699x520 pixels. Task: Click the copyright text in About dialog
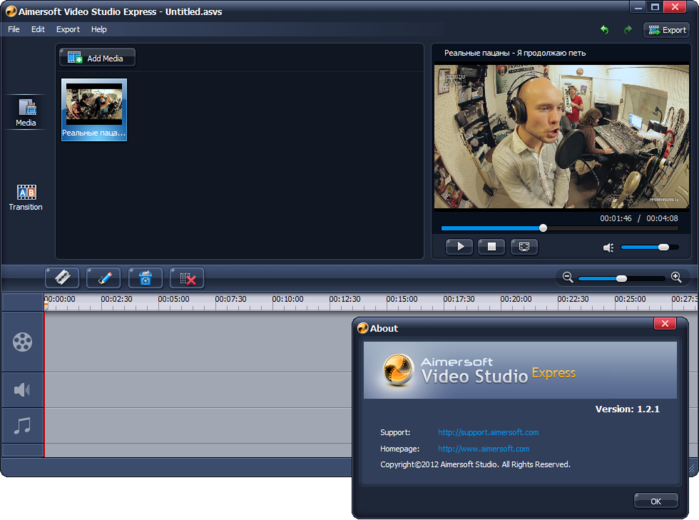[475, 464]
